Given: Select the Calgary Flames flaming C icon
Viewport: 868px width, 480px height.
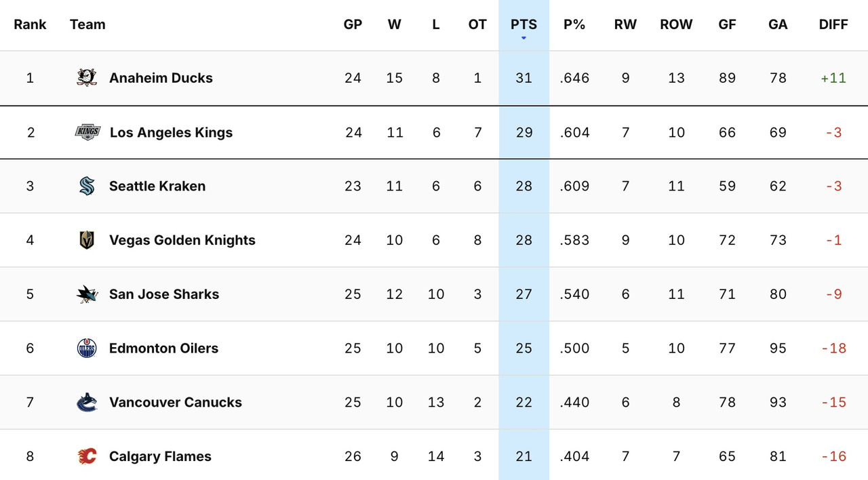Looking at the screenshot, I should (86, 456).
